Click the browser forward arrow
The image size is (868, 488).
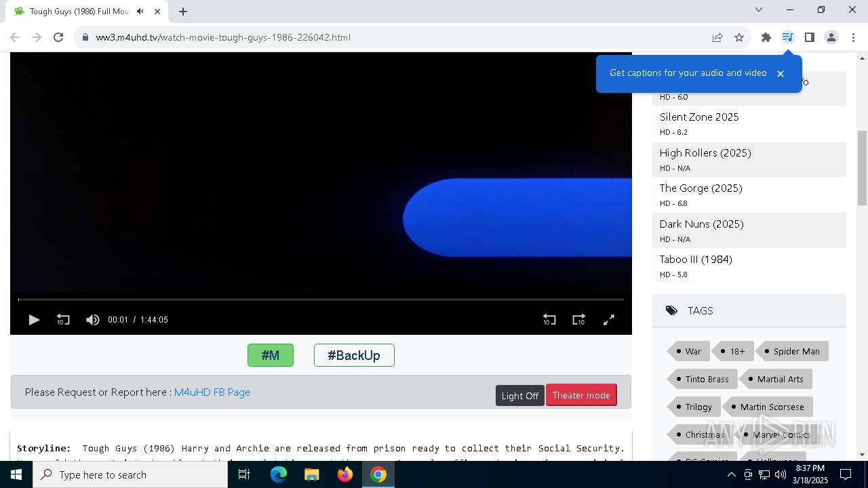(37, 37)
